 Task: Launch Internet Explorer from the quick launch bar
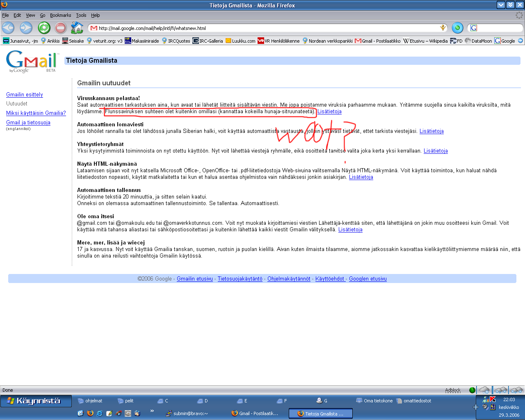coord(99,413)
